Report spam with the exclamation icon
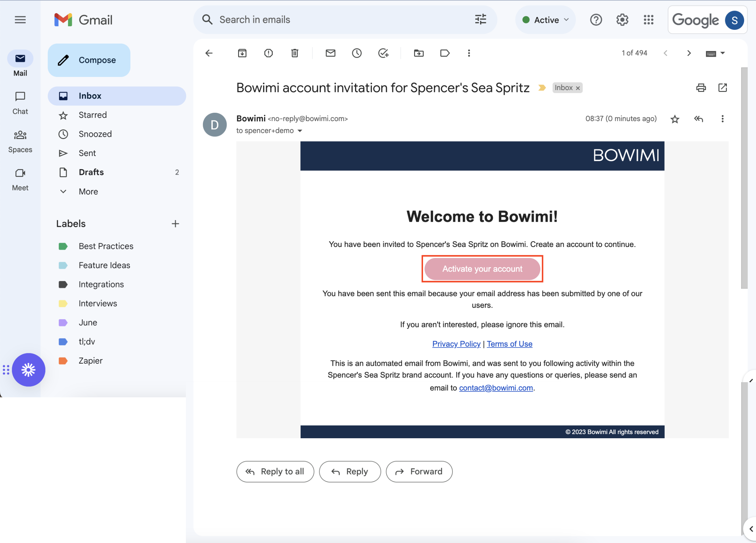 [268, 53]
